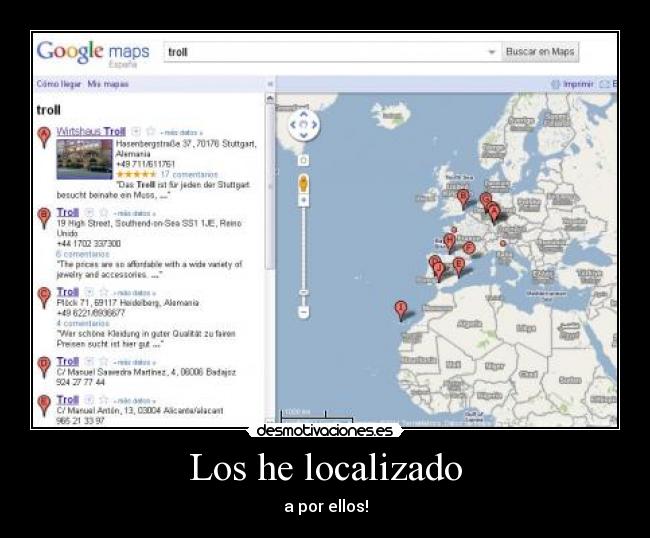Open Troll link for Alicante
Image resolution: width=650 pixels, height=538 pixels.
pyautogui.click(x=67, y=400)
